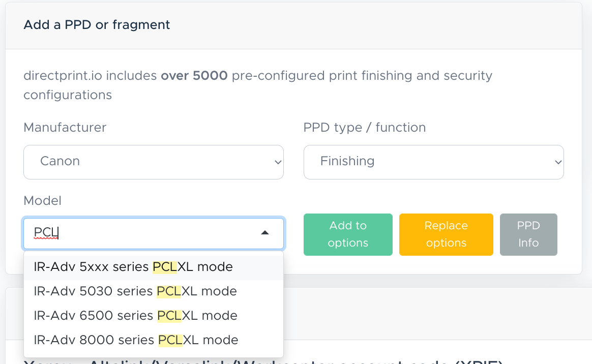Click the Model field label
Screen dimensions: 592x364
[42, 200]
